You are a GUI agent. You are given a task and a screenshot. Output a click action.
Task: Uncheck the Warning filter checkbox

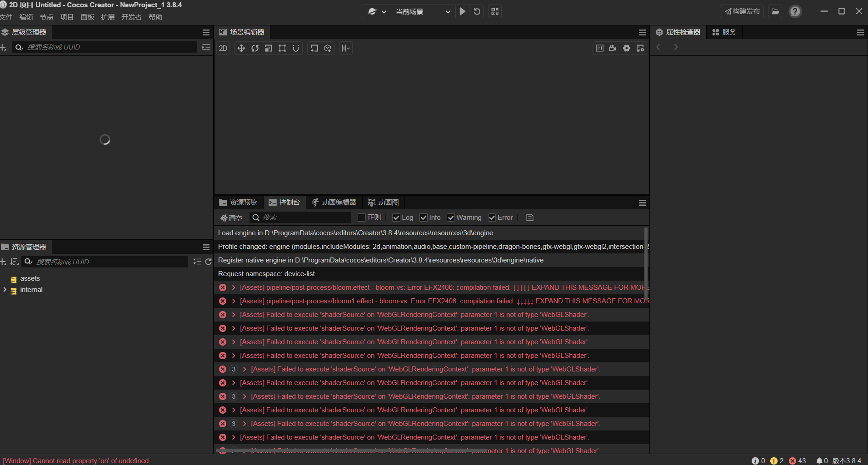click(451, 218)
